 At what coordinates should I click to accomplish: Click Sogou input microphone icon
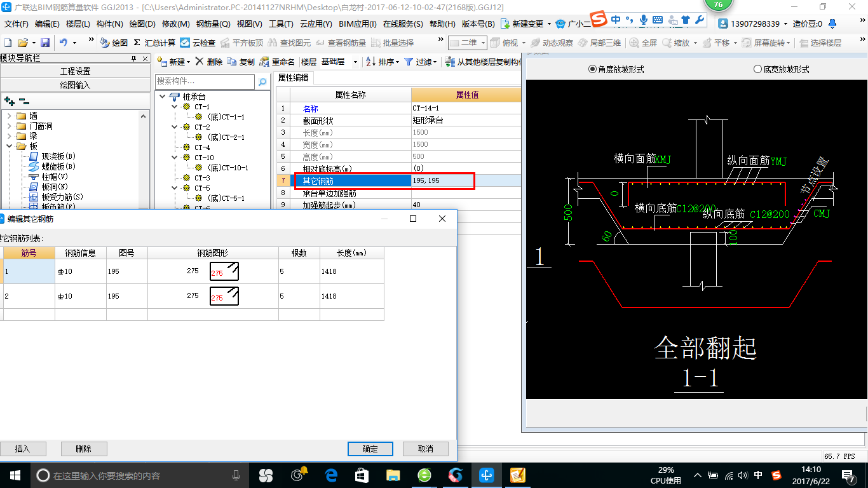(x=644, y=20)
